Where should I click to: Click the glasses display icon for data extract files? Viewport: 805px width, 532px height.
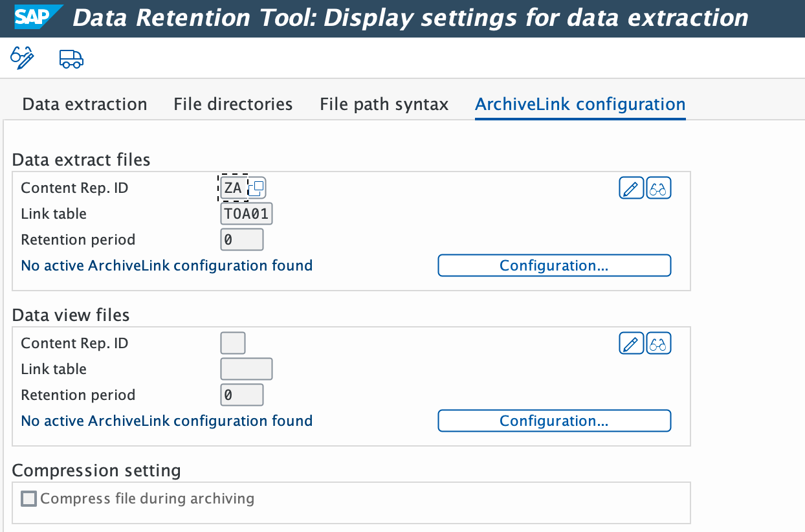pyautogui.click(x=659, y=187)
